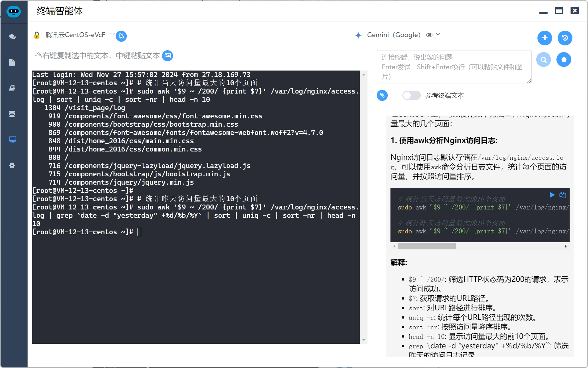The image size is (588, 368).
Task: Click the robot app logo
Action: [13, 12]
